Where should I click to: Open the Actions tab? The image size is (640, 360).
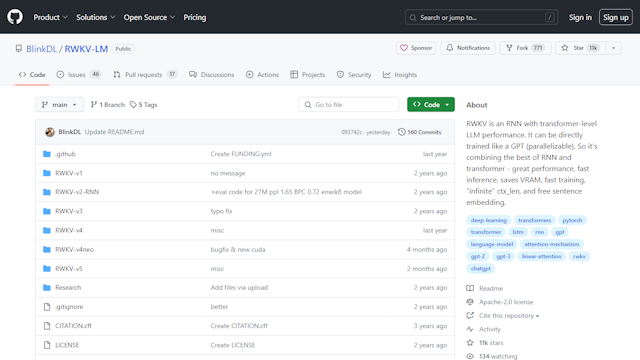click(262, 75)
